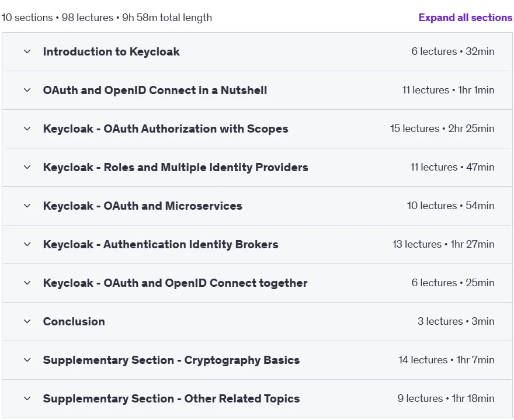This screenshot has width=514, height=420.
Task: Select Keycloak - Roles and Multiple Identity Providers title
Action: pos(176,167)
